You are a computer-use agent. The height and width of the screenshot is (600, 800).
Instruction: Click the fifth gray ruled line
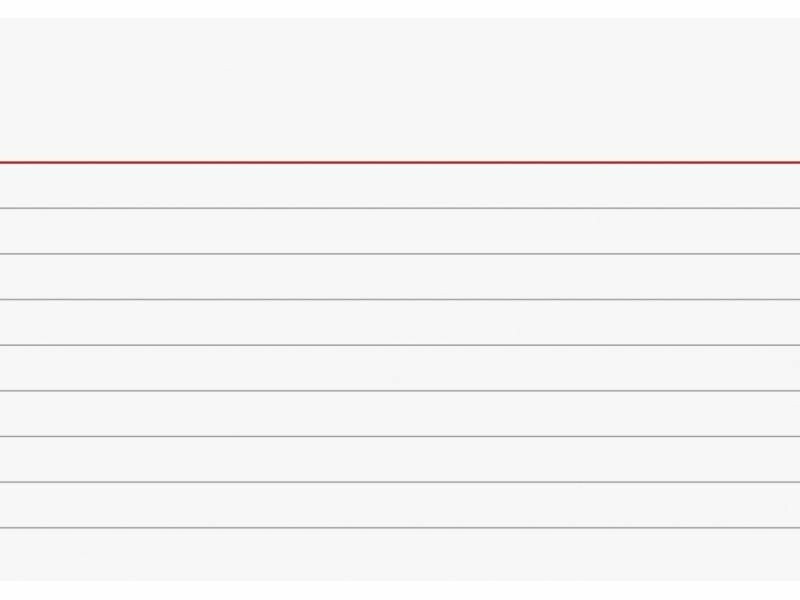tap(400, 391)
